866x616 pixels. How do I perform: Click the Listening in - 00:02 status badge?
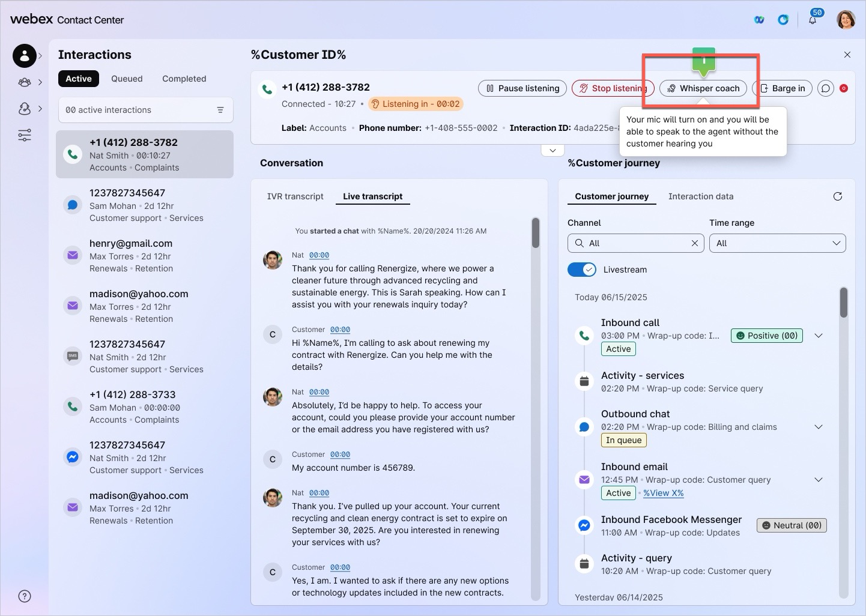(x=416, y=104)
